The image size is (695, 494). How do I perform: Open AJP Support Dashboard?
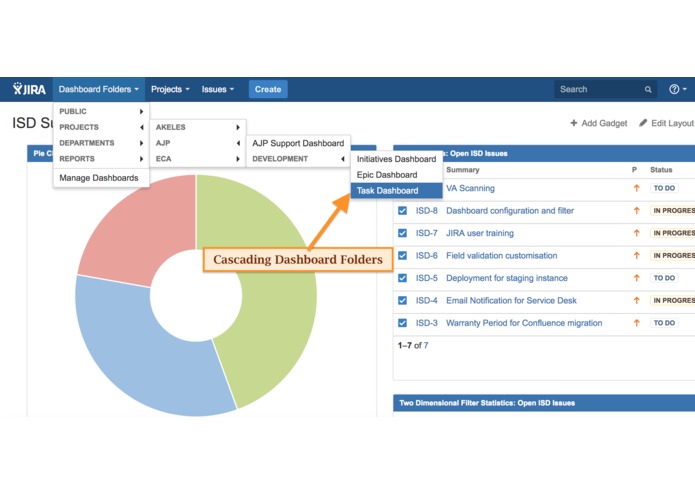298,143
